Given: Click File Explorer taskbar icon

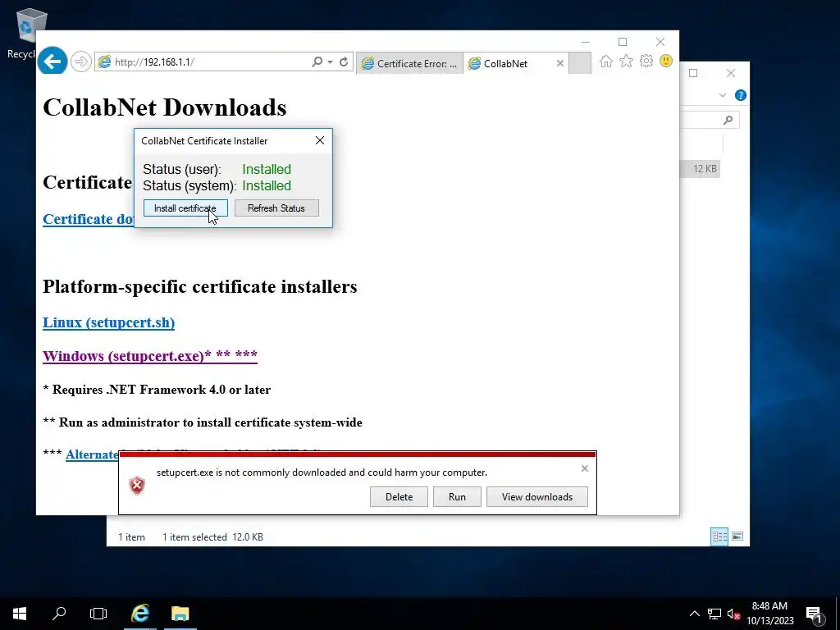Looking at the screenshot, I should point(180,614).
